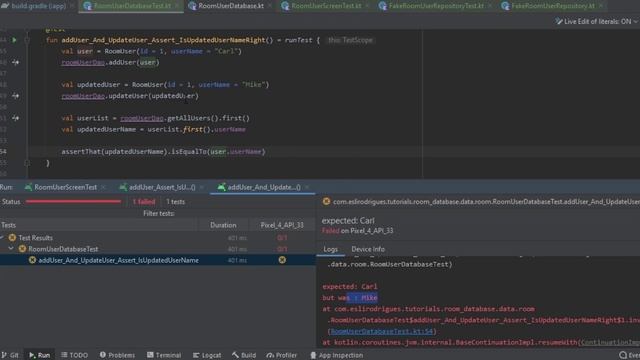Click Duration column header
Image resolution: width=640 pixels, height=360 pixels.
pos(223,225)
